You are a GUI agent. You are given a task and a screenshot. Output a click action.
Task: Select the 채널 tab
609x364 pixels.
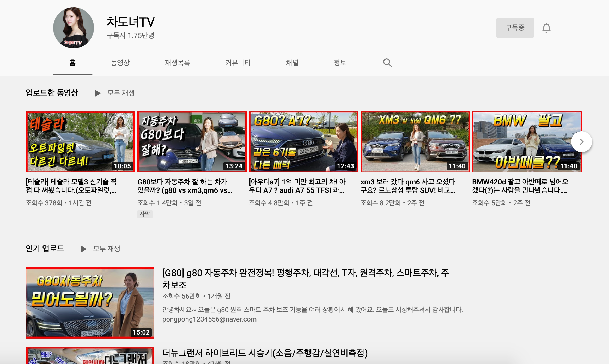(292, 63)
